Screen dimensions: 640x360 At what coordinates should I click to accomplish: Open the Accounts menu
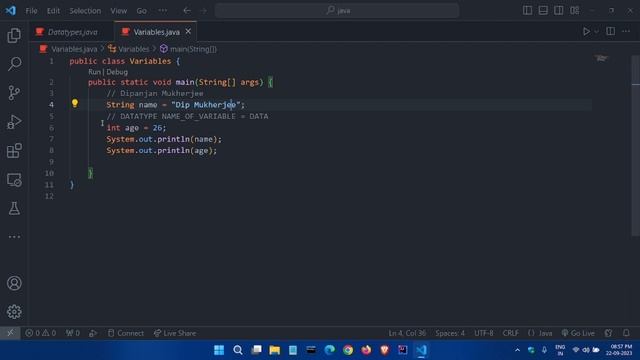14,283
